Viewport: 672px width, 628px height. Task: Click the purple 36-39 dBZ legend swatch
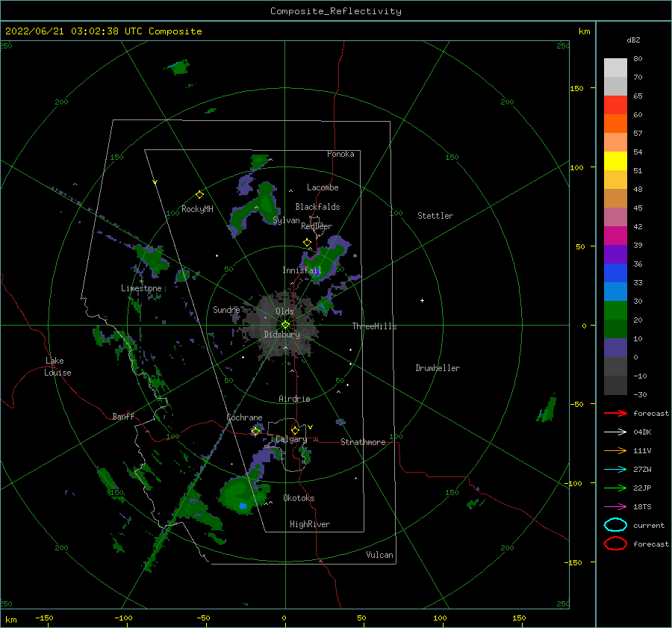click(x=615, y=254)
